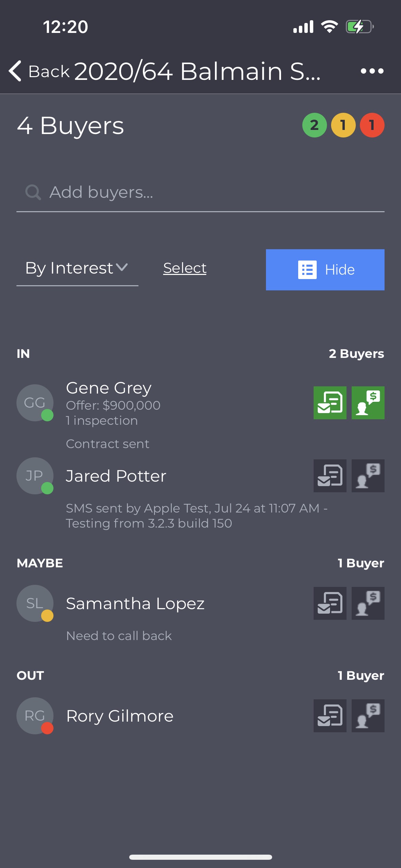The height and width of the screenshot is (868, 401).
Task: Tap Rory Gilmore's contract message icon
Action: 330,716
